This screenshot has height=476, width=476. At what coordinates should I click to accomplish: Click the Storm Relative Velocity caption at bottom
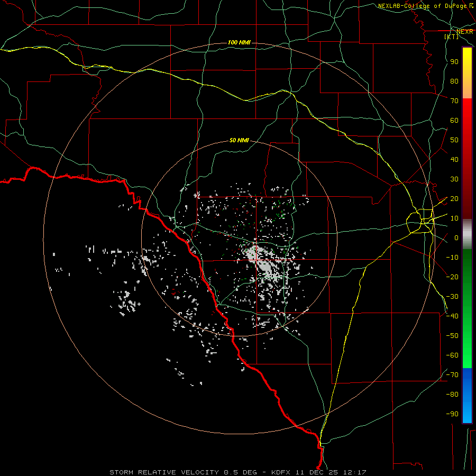(x=237, y=472)
